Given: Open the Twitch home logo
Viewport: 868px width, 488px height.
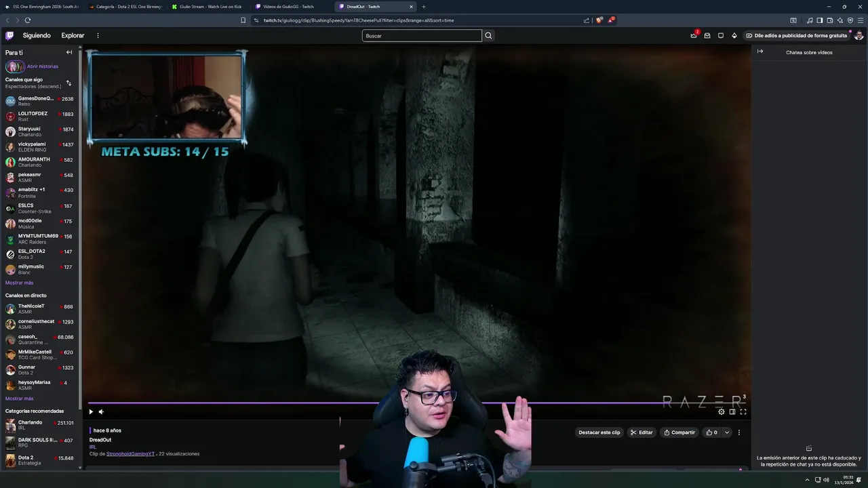Looking at the screenshot, I should (x=9, y=35).
